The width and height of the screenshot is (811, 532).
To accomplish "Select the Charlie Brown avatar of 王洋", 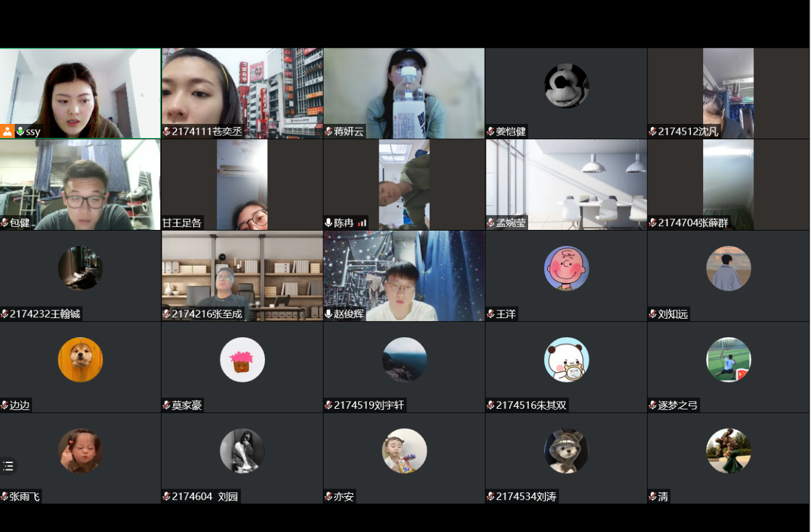I will 566,268.
